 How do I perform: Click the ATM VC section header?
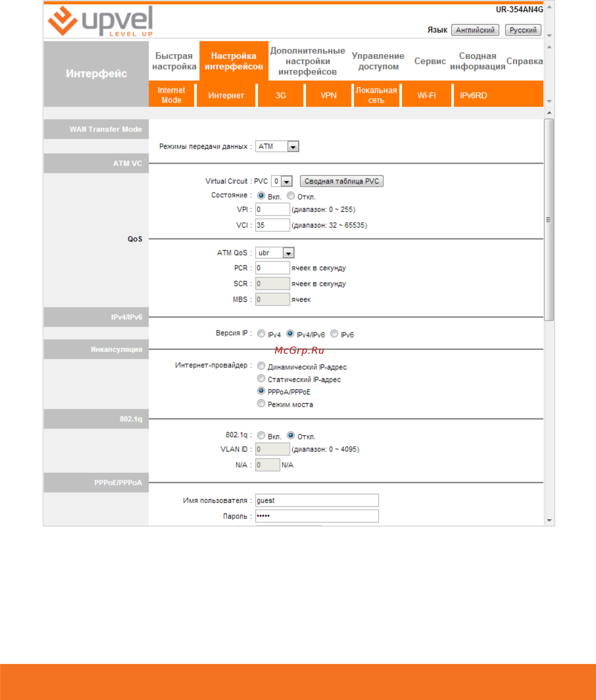pos(96,163)
